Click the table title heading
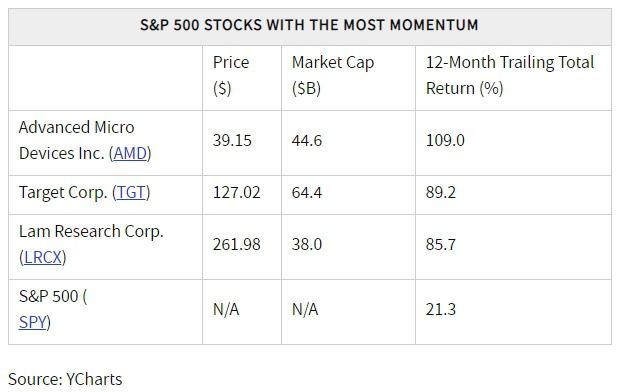Viewport: 619px width, 392px height. click(x=310, y=25)
